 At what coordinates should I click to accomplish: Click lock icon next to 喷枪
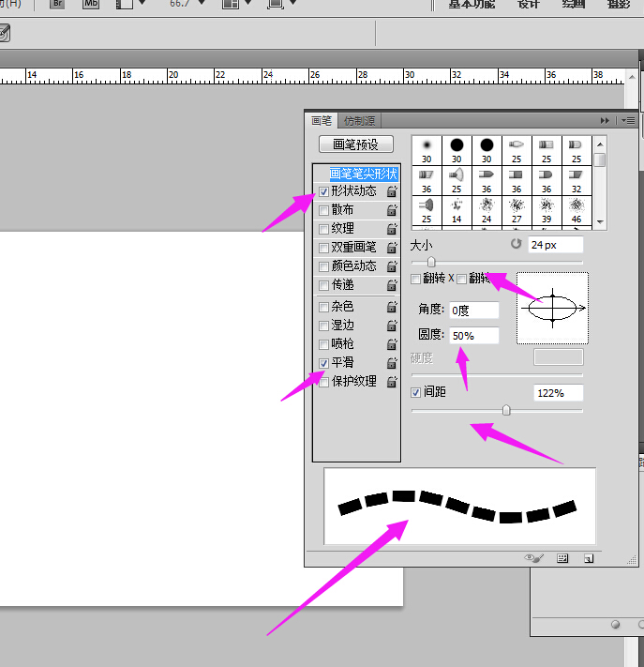(x=392, y=344)
